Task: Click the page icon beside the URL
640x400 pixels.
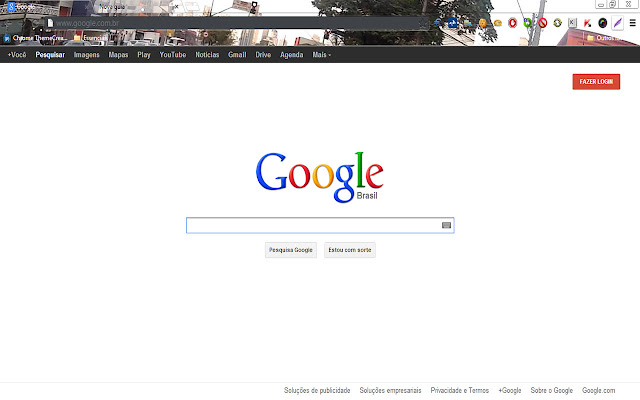Action: click(50, 23)
